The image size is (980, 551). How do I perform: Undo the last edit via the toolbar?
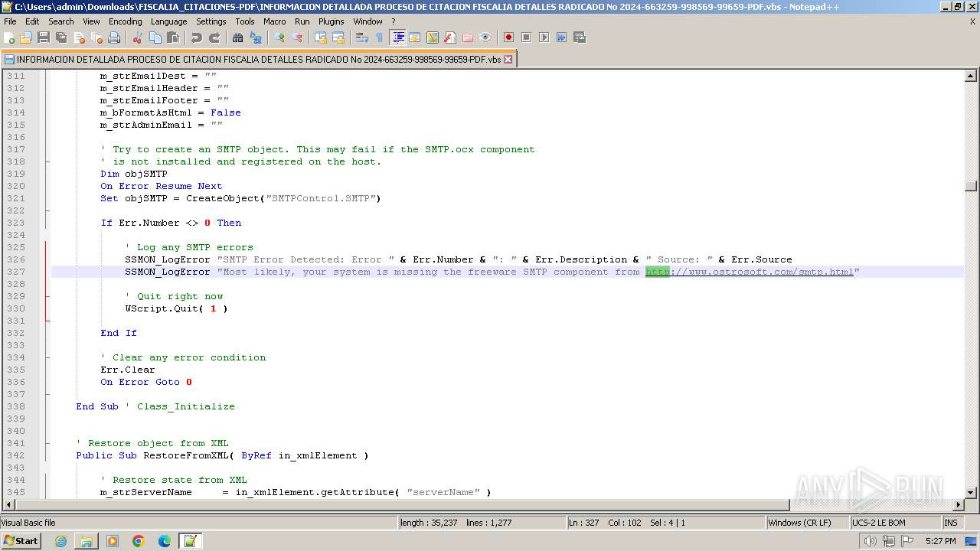[x=196, y=37]
